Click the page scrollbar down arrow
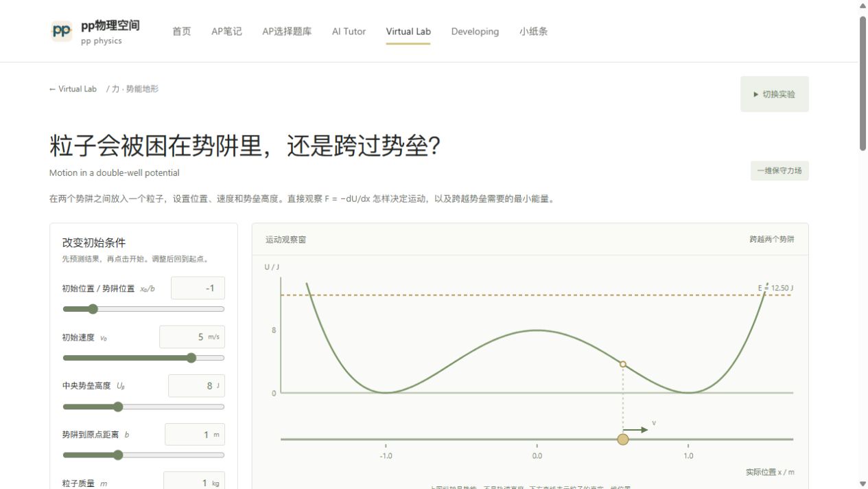Image resolution: width=868 pixels, height=489 pixels. (x=863, y=484)
